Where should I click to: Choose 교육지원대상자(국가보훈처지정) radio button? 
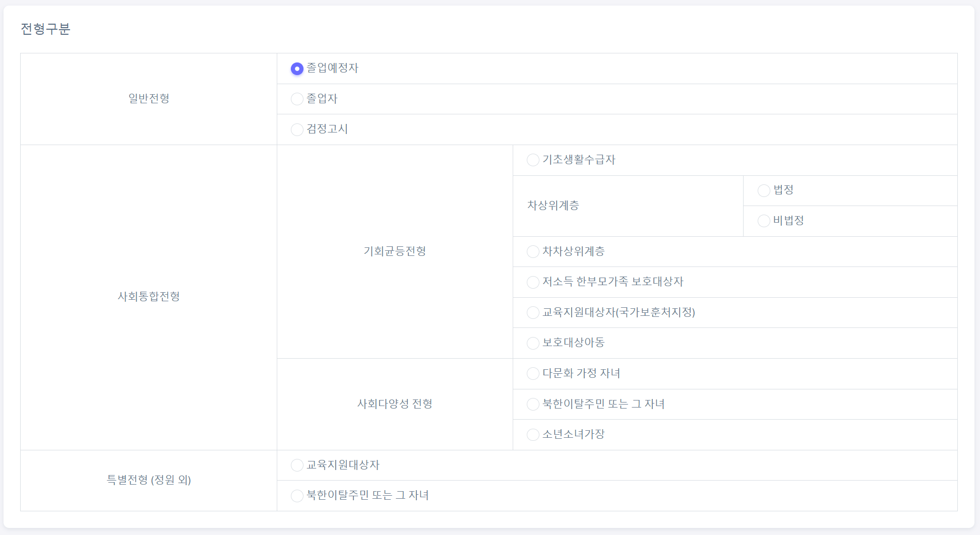point(533,313)
